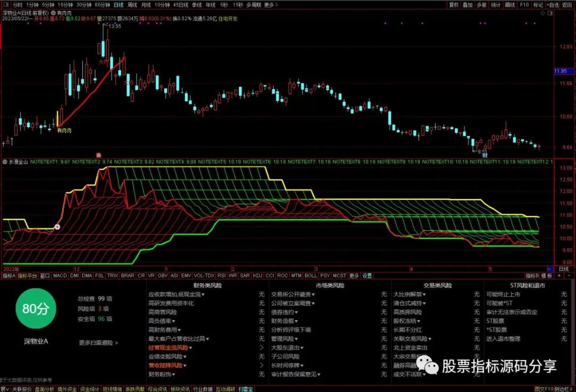
Task: Click the green 80分 score circle
Action: coord(36,308)
